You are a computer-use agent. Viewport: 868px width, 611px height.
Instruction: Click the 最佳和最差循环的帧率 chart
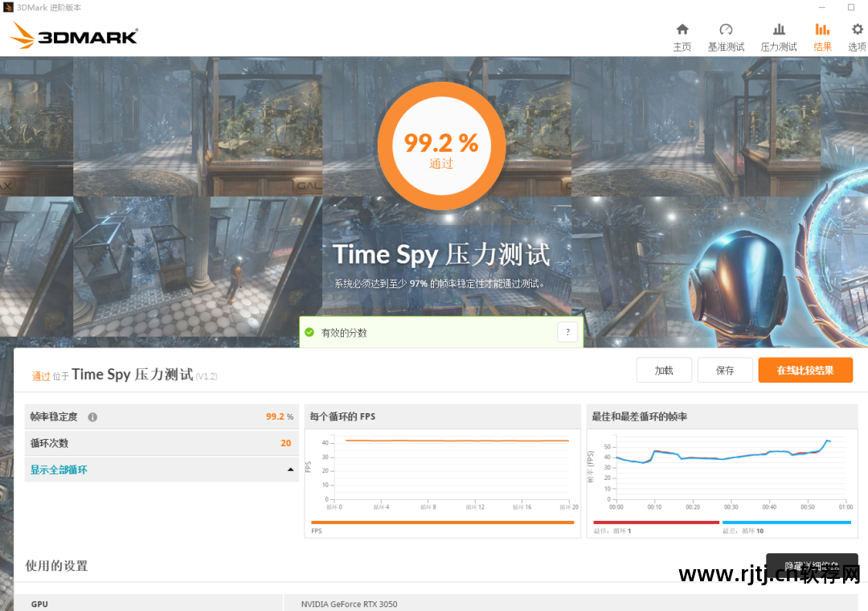[x=722, y=471]
